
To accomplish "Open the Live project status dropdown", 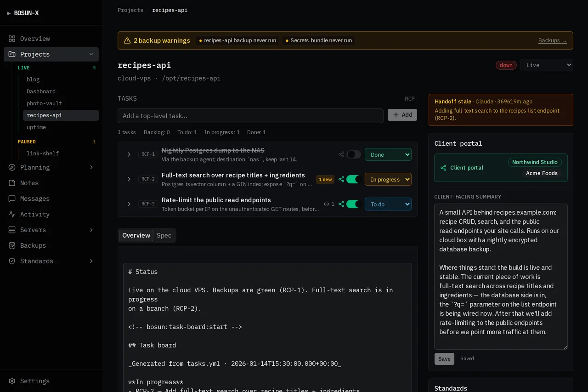I will [547, 65].
